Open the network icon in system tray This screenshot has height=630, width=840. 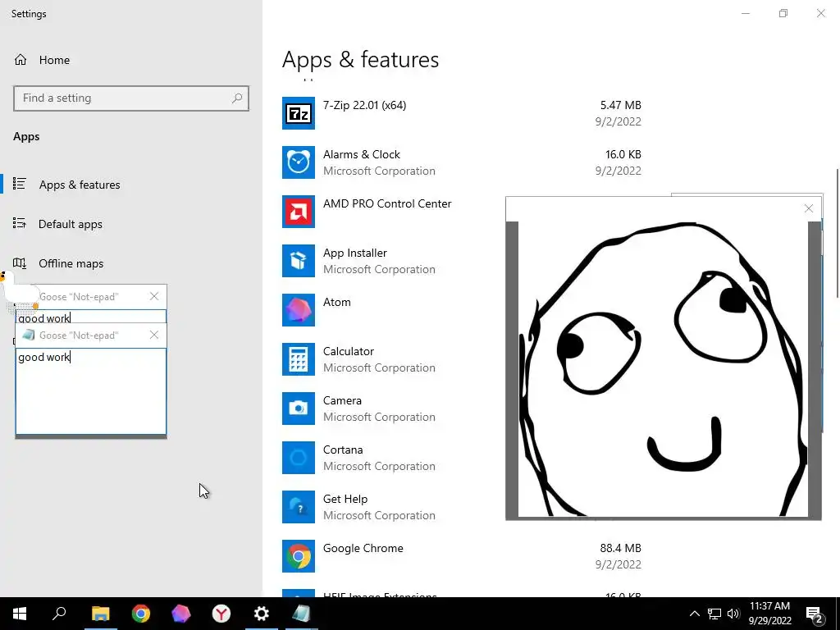[x=714, y=614]
